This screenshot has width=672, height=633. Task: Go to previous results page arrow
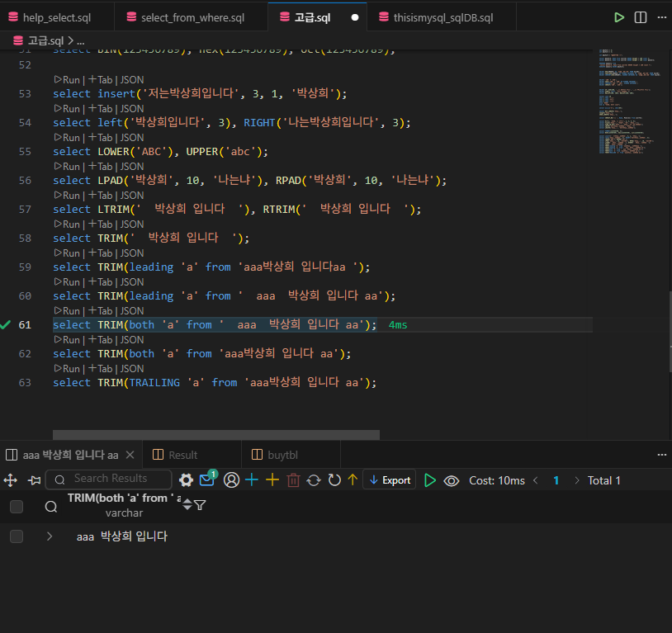click(536, 480)
